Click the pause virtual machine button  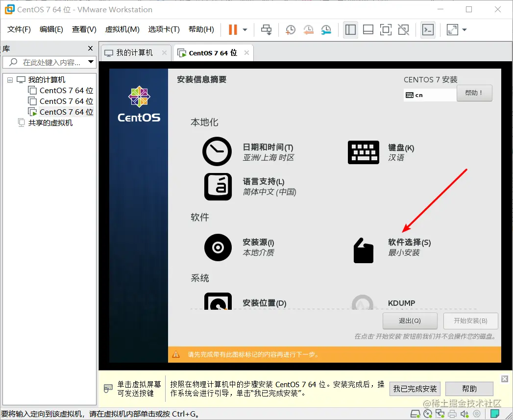click(233, 30)
